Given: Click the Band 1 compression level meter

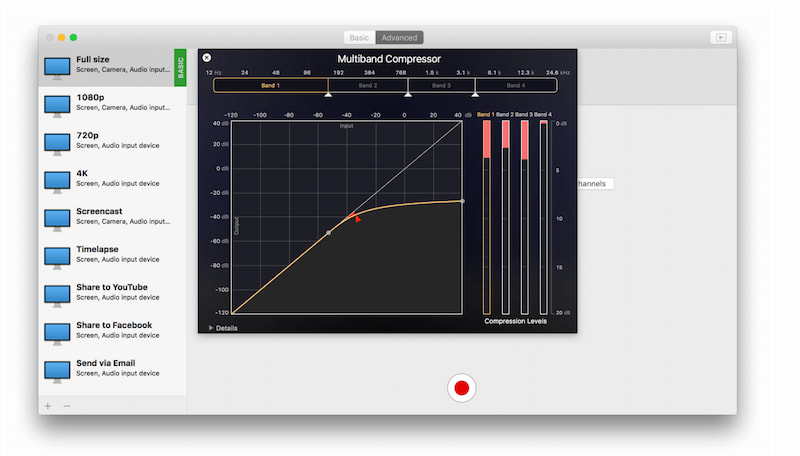Looking at the screenshot, I should tap(487, 217).
